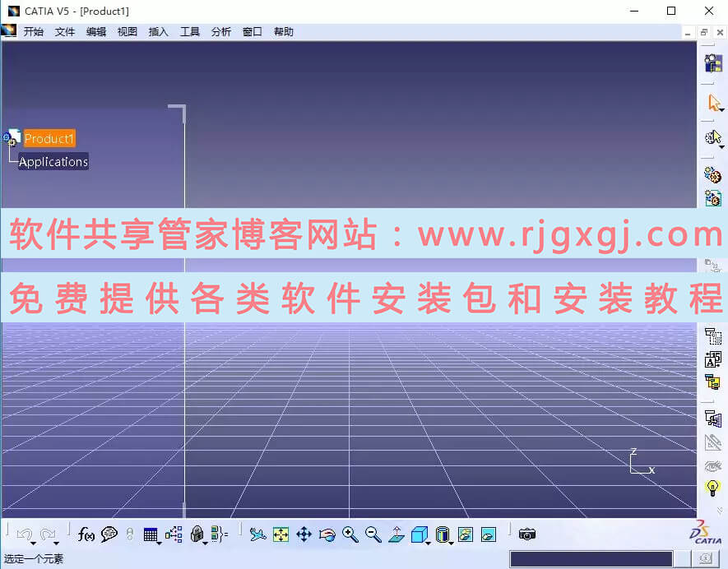Open the 窗口 menu
This screenshot has height=569, width=728.
[x=252, y=31]
